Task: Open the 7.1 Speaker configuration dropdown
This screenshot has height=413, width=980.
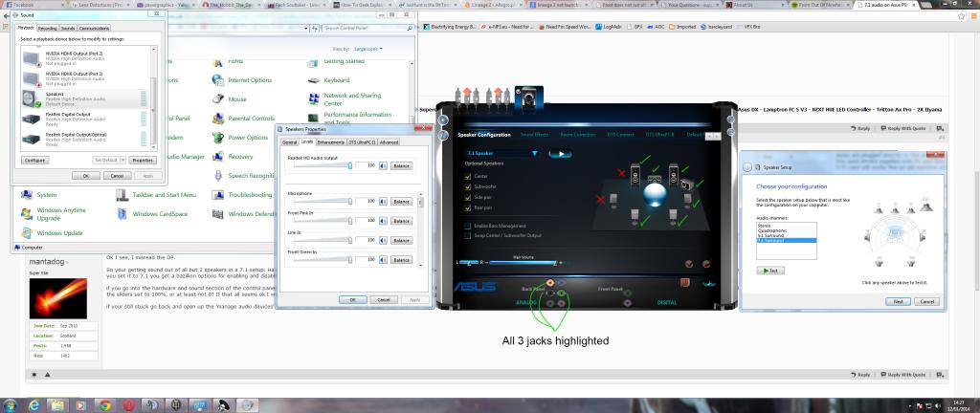Action: point(502,153)
